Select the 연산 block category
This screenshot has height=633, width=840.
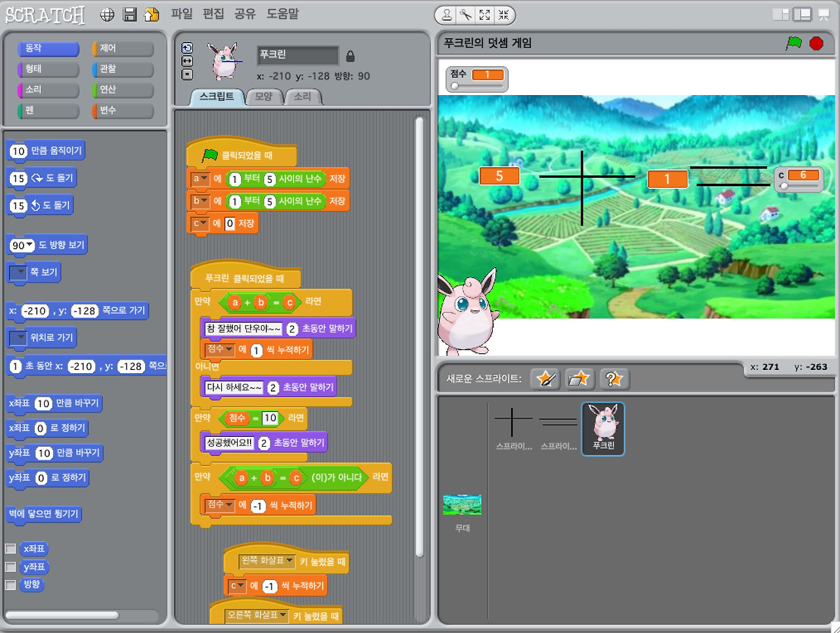coord(123,90)
